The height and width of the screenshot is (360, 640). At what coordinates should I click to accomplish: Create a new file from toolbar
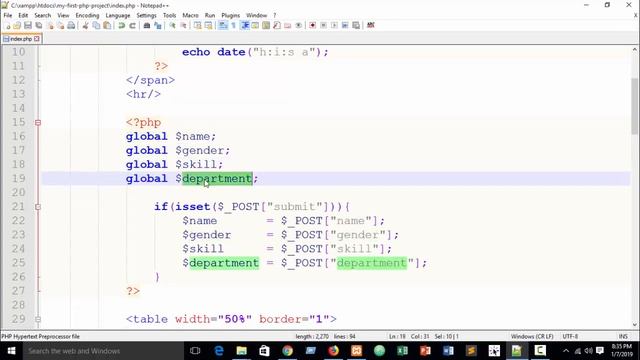[7, 25]
